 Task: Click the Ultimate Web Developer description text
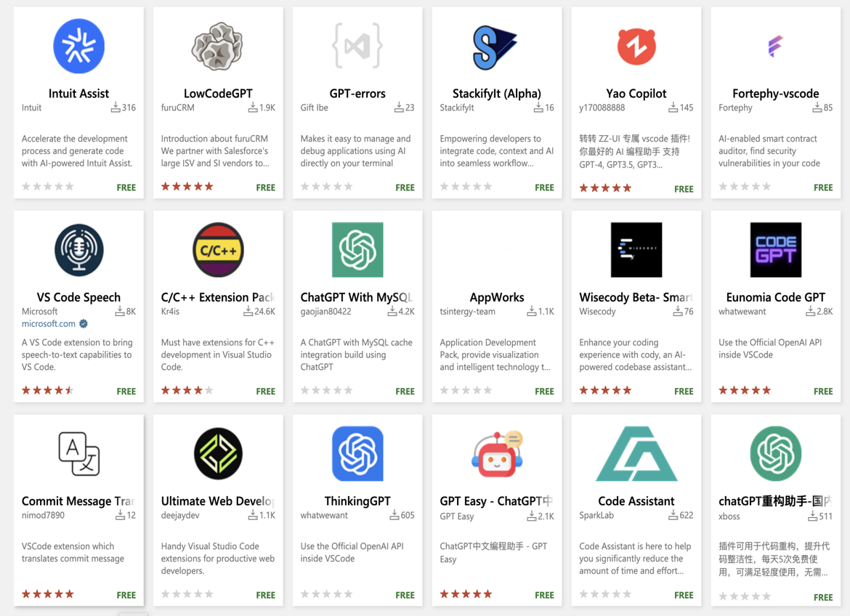coord(217,559)
